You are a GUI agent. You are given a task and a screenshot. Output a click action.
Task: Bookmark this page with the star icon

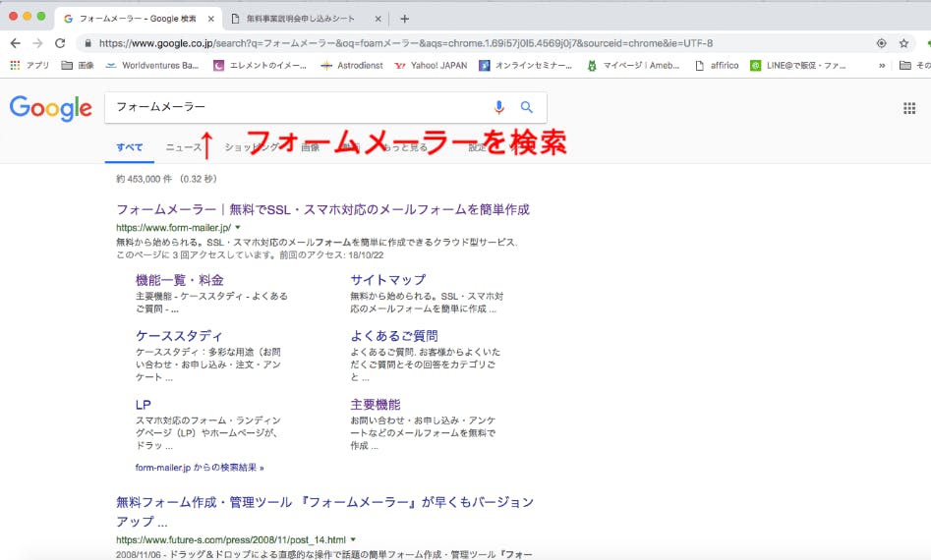point(903,43)
